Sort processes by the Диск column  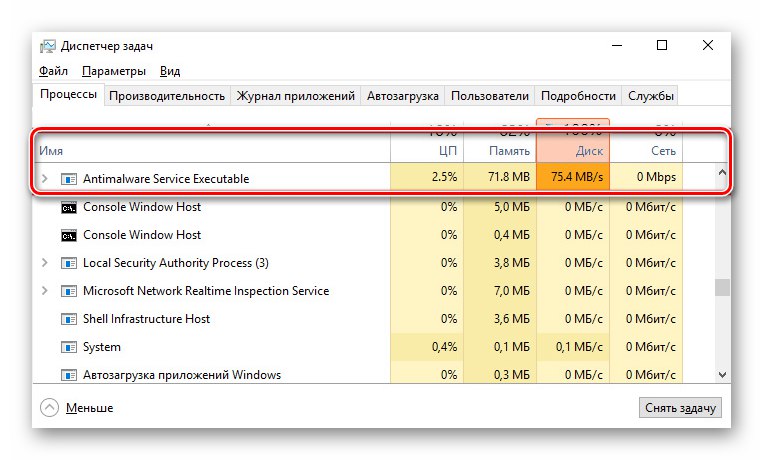click(x=573, y=150)
